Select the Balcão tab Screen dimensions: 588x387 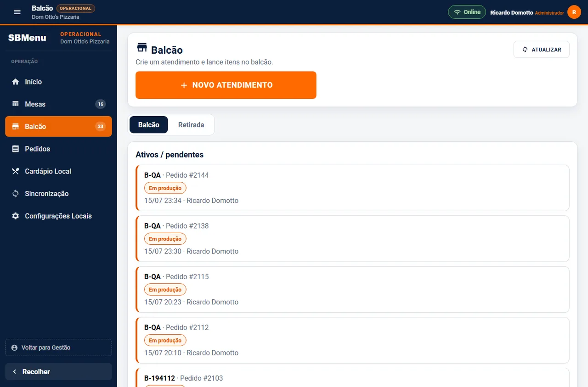click(149, 125)
